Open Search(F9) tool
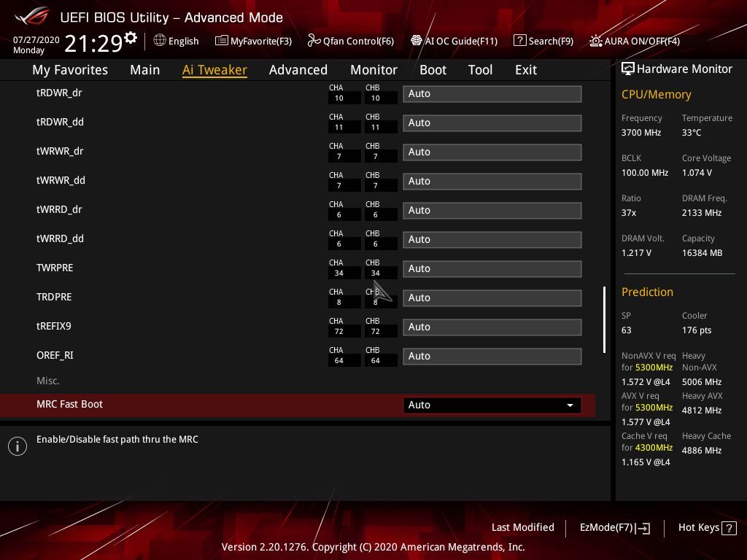 pyautogui.click(x=543, y=41)
